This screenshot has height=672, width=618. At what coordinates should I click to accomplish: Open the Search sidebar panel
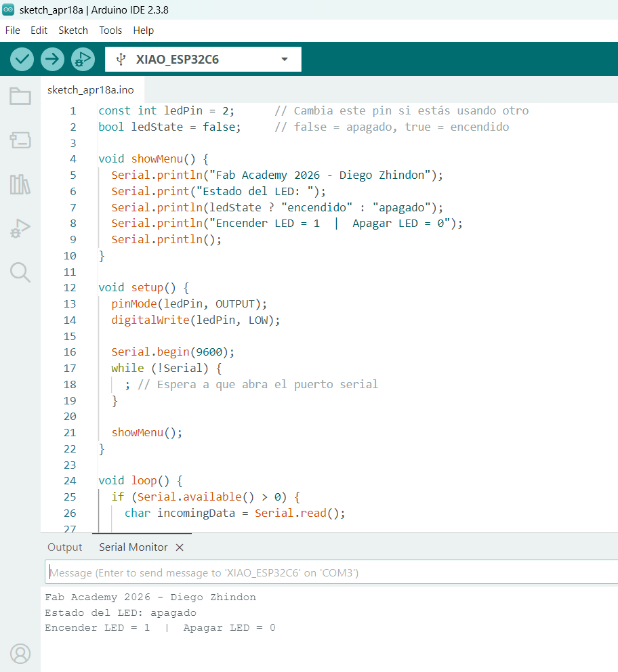pyautogui.click(x=20, y=273)
